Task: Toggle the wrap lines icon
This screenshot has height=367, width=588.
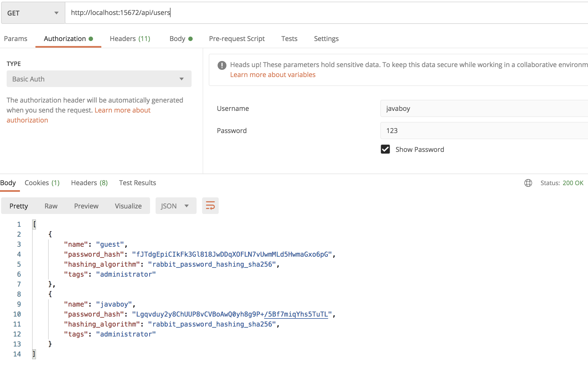Action: [210, 206]
